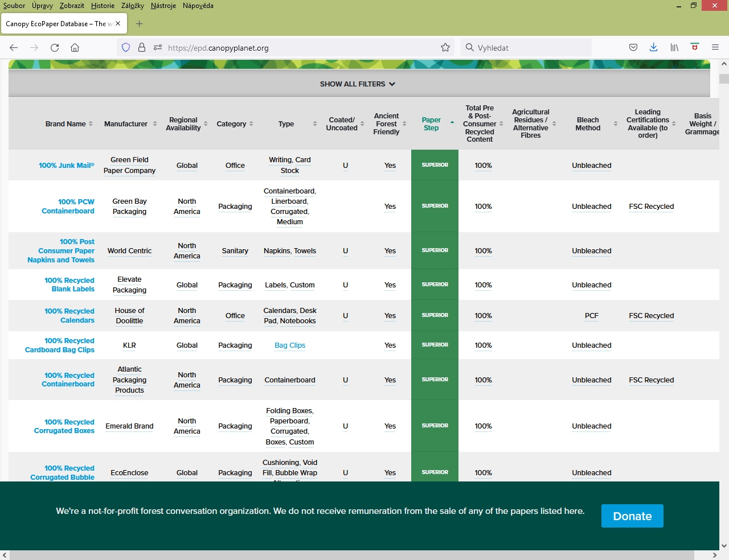Open tracking protection shield info
Screen dimensions: 729x560
point(126,48)
